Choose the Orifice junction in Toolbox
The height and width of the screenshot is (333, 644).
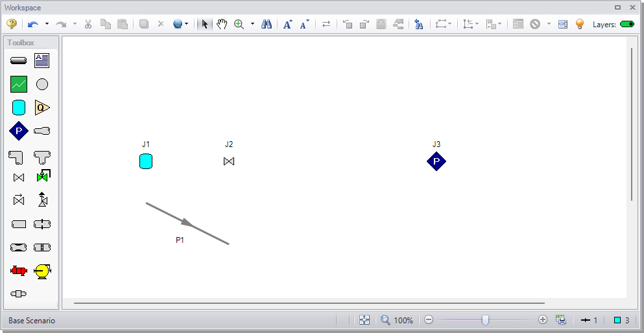point(42,224)
